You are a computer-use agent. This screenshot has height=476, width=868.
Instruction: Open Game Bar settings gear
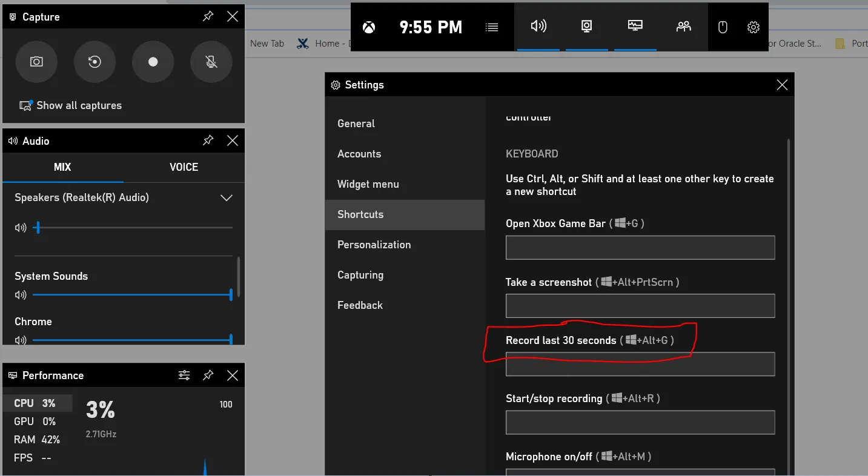pos(754,27)
